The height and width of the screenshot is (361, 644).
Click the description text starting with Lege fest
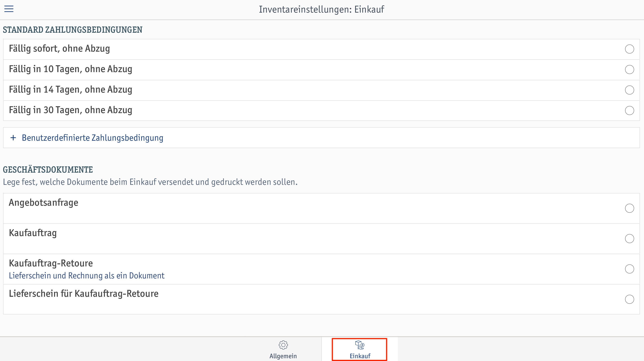pos(150,182)
